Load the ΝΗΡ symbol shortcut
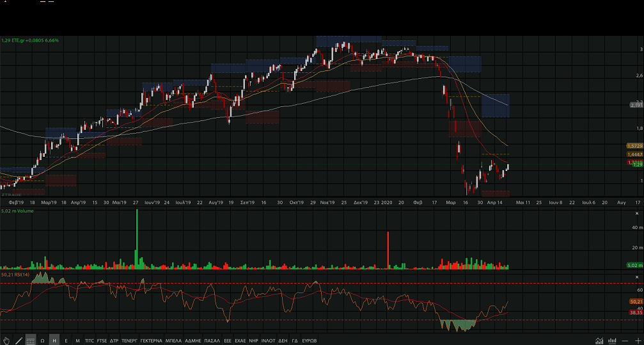 click(x=253, y=341)
